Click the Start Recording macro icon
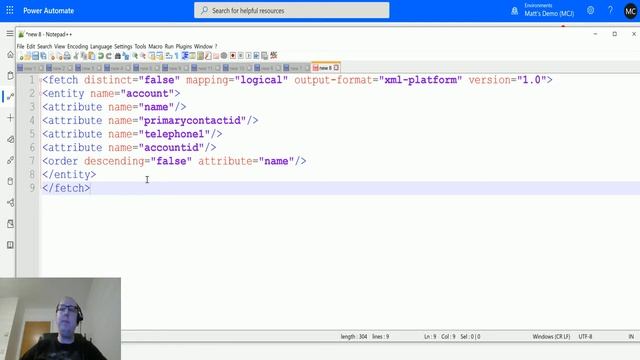 point(233,56)
